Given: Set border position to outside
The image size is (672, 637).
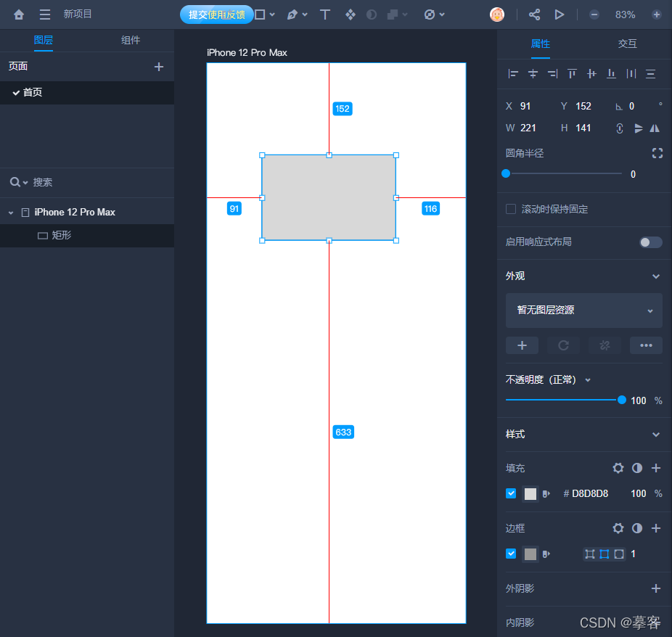Looking at the screenshot, I should click(x=619, y=554).
